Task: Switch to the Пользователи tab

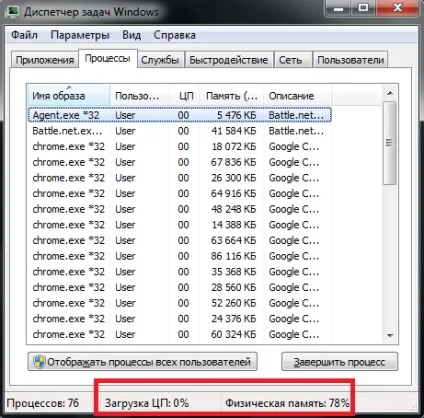Action: pos(351,60)
